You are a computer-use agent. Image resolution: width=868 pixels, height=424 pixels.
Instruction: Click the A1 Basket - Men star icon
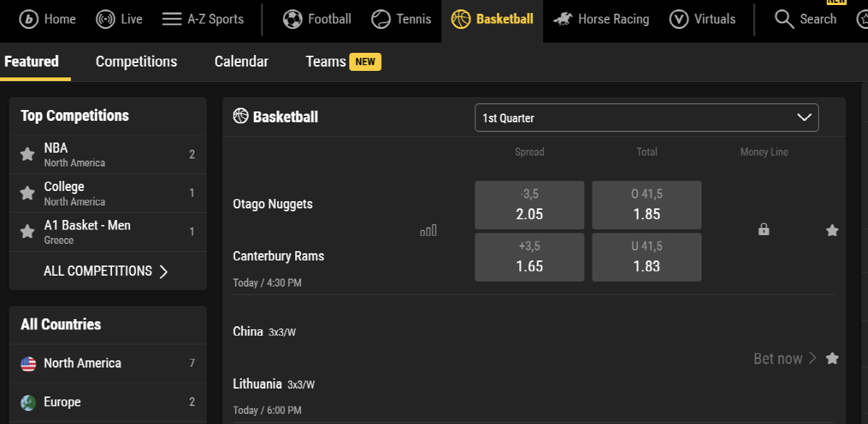(27, 232)
